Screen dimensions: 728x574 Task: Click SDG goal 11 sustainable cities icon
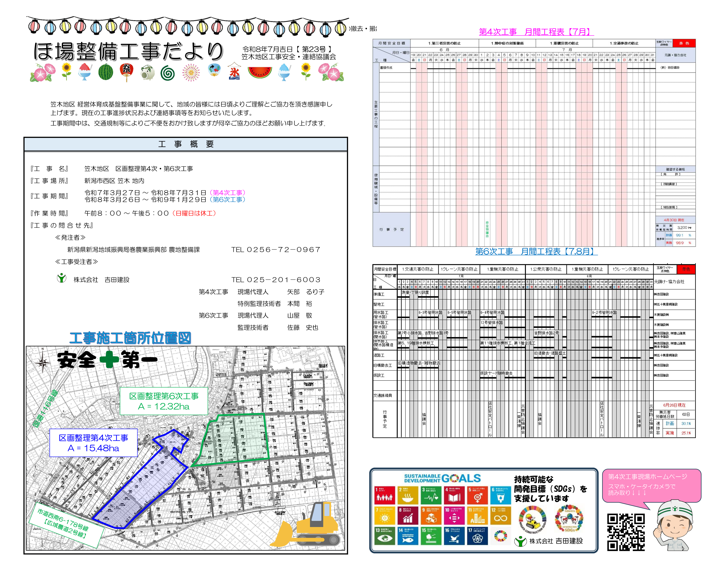(x=477, y=516)
